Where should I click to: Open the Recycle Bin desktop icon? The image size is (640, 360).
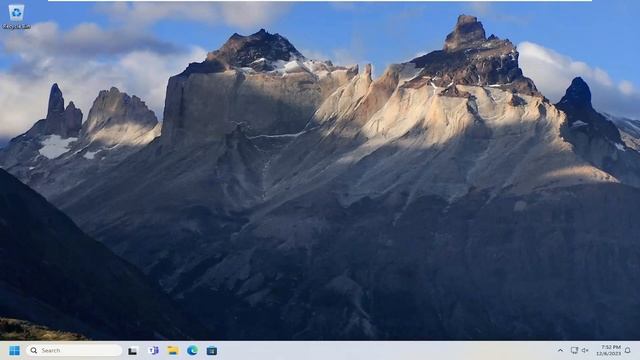click(16, 17)
